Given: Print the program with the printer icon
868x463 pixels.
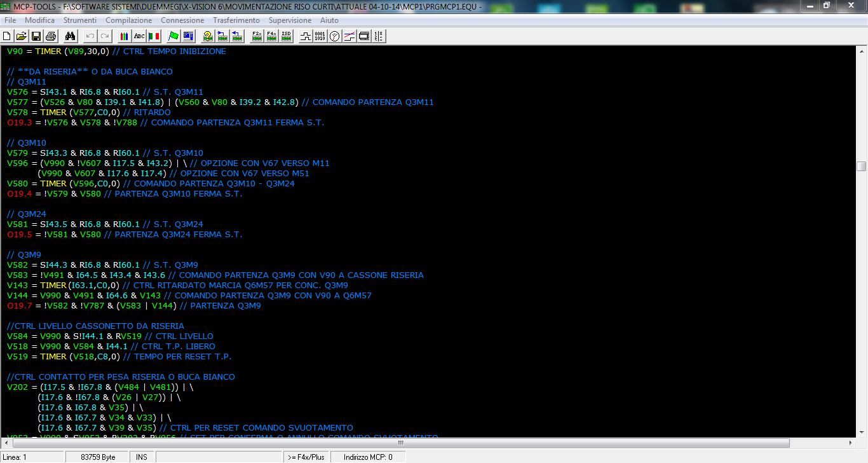Looking at the screenshot, I should [51, 36].
